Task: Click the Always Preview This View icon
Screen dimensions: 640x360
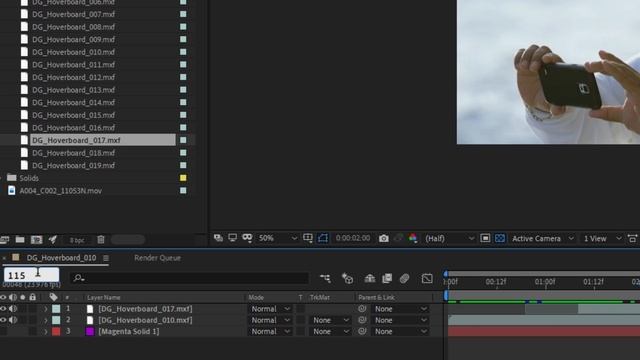Action: (x=218, y=238)
